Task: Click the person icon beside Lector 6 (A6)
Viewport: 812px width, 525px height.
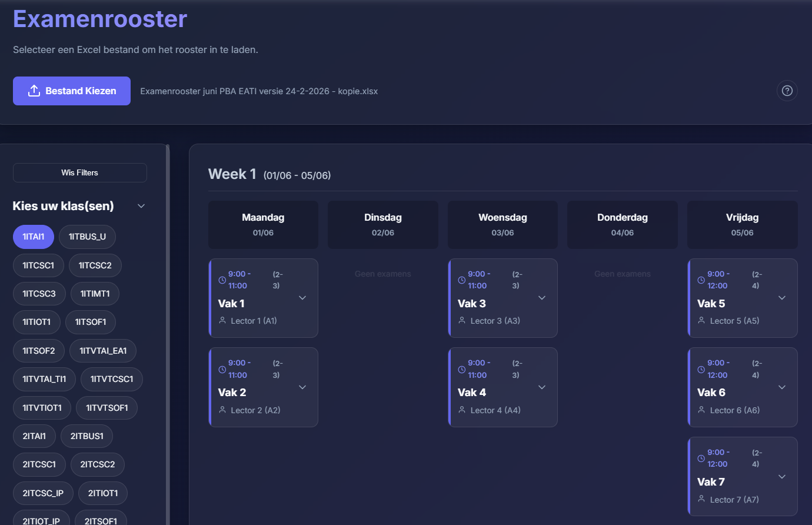Action: pos(701,410)
